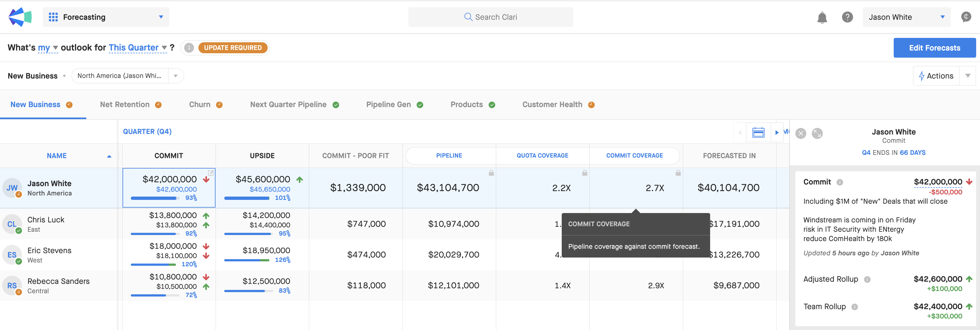Expand the side panel to full view
The height and width of the screenshot is (330, 980).
[x=817, y=133]
